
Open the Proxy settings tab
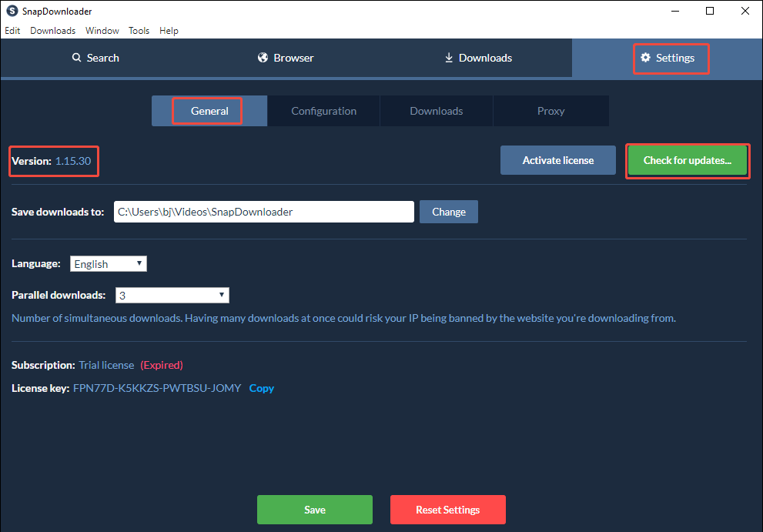(x=550, y=111)
